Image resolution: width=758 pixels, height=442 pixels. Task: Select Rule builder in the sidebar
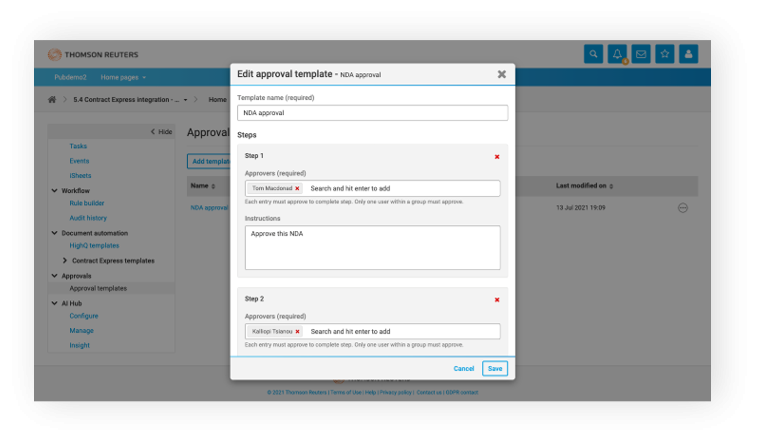pyautogui.click(x=87, y=203)
